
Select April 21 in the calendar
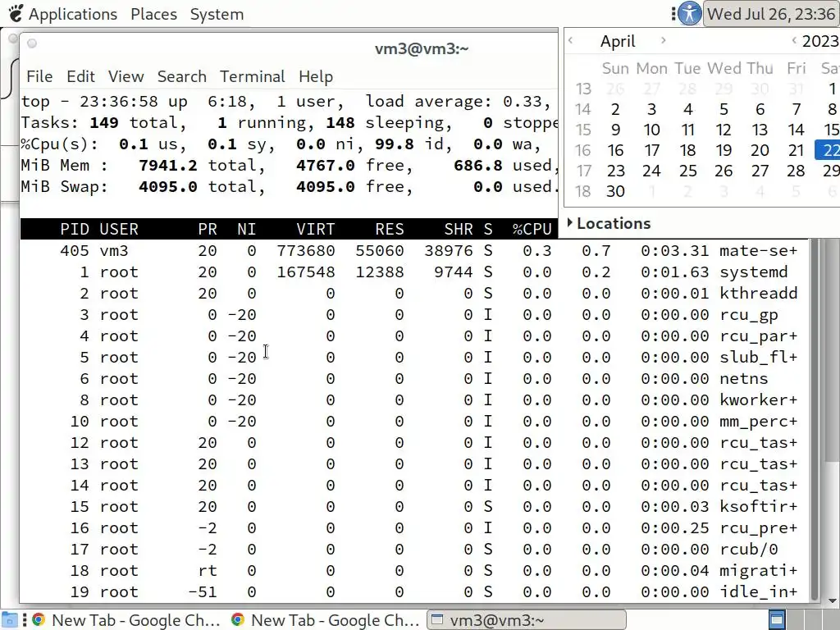click(796, 151)
